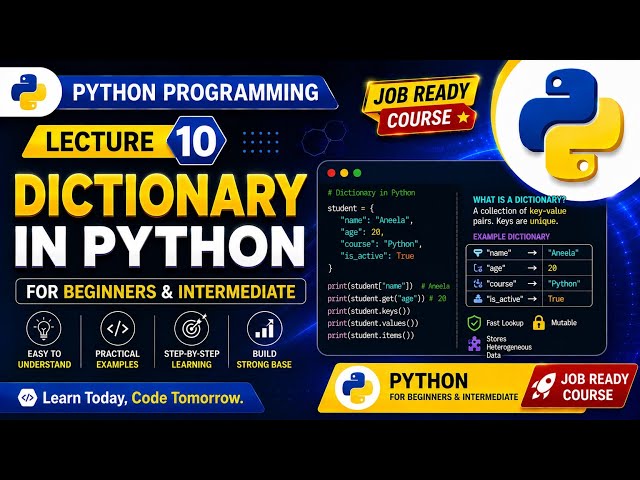Click the print(student.get("age")) code line
This screenshot has height=480, width=640.
376,298
